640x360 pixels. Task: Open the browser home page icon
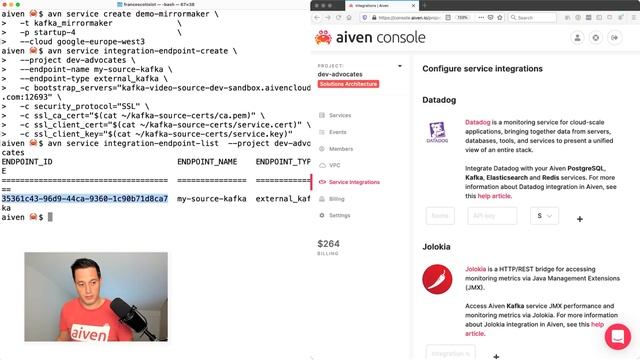(x=349, y=18)
